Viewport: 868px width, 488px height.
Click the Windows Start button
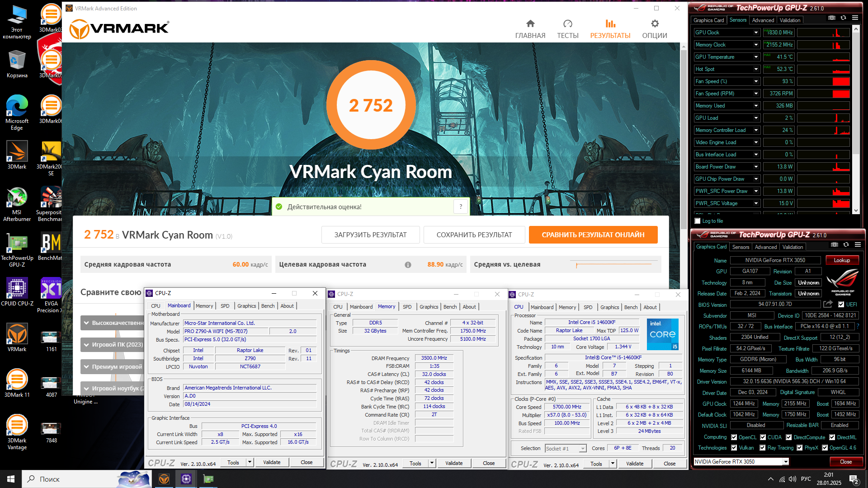click(11, 479)
